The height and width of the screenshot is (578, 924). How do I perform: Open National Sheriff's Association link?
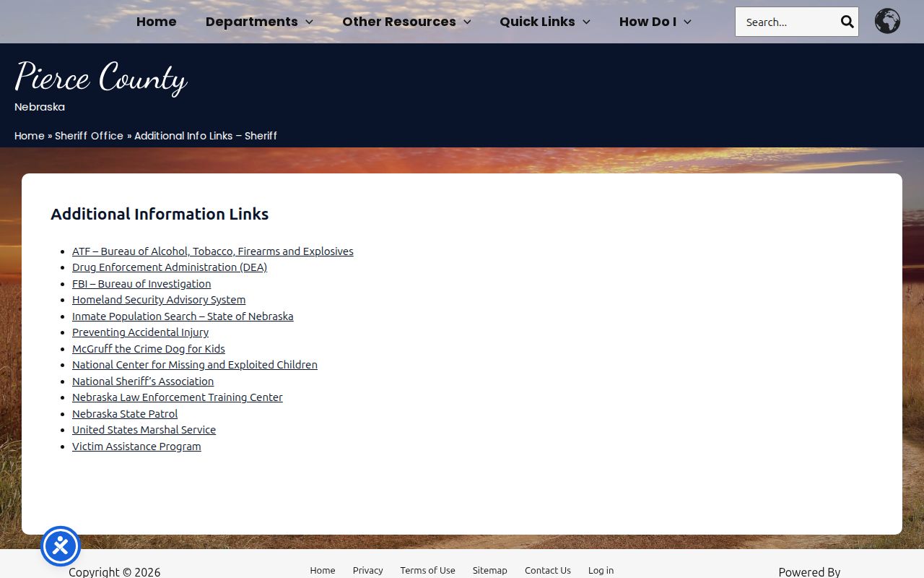pos(143,381)
